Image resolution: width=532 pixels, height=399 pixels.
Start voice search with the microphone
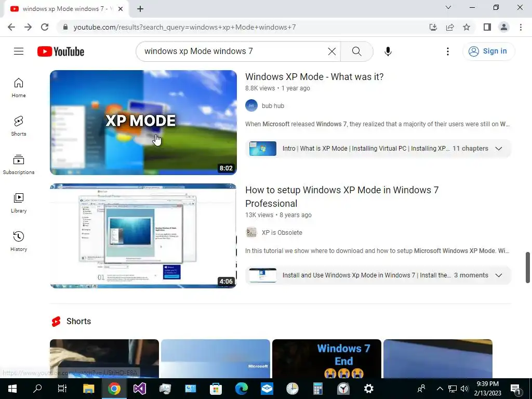click(x=388, y=51)
